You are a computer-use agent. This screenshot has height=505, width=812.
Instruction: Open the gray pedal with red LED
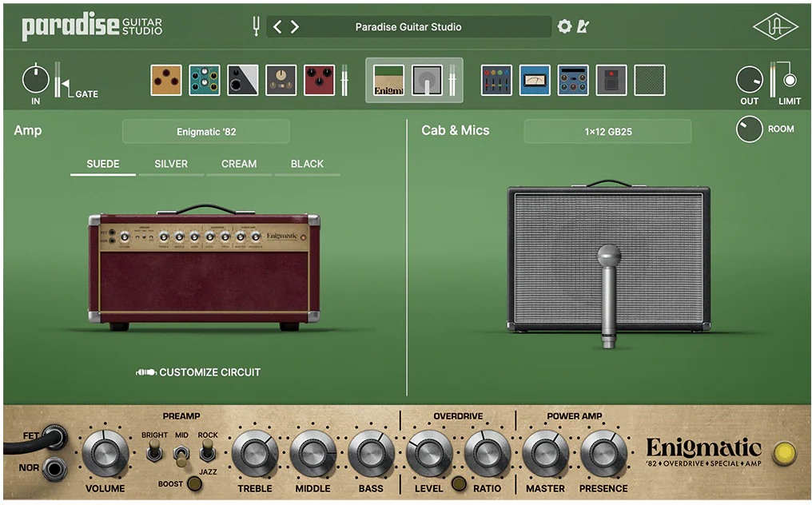click(611, 80)
